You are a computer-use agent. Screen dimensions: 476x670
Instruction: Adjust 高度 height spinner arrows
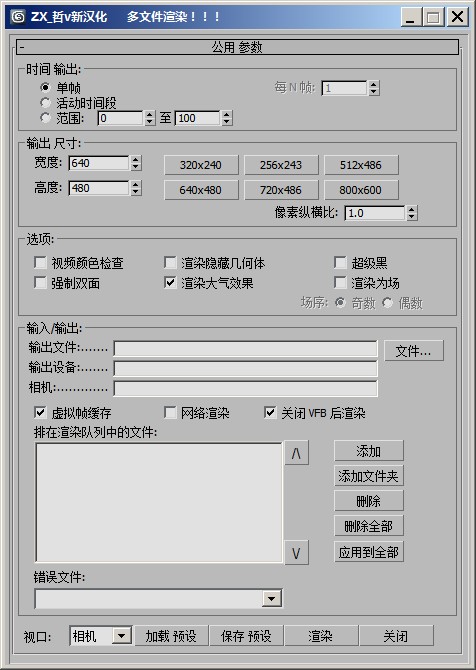pyautogui.click(x=136, y=188)
